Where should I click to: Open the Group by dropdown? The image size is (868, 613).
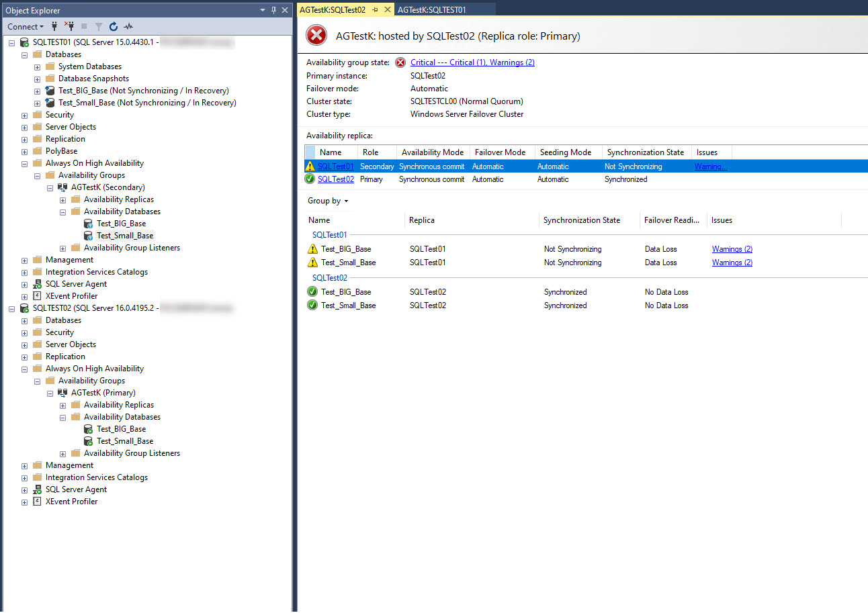pyautogui.click(x=328, y=201)
